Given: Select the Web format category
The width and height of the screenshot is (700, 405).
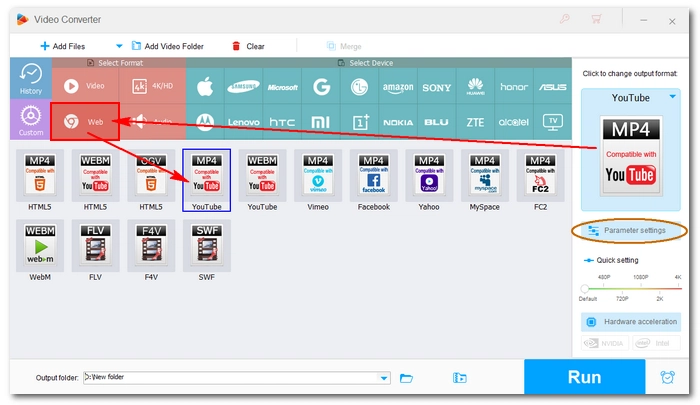Looking at the screenshot, I should coord(85,121).
